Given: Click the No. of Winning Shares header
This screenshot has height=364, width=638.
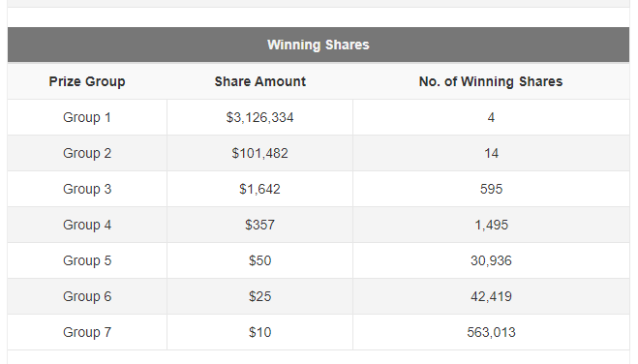Looking at the screenshot, I should click(x=491, y=81).
